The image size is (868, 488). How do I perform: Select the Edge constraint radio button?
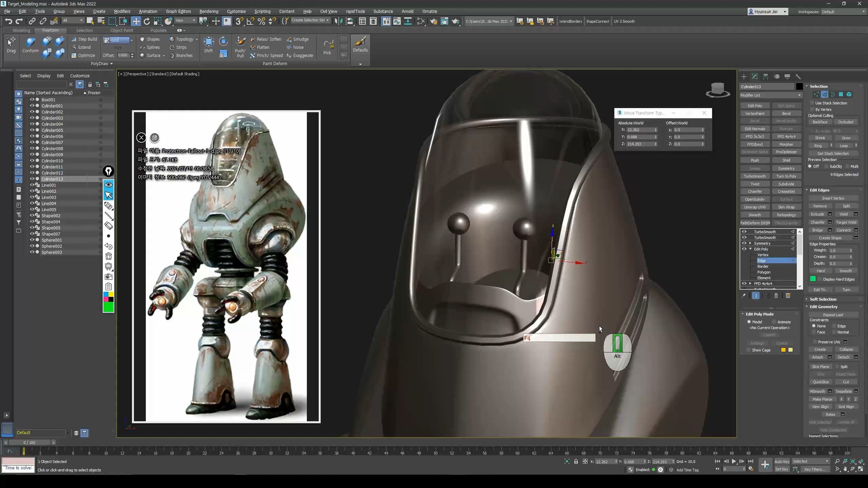[x=834, y=326]
